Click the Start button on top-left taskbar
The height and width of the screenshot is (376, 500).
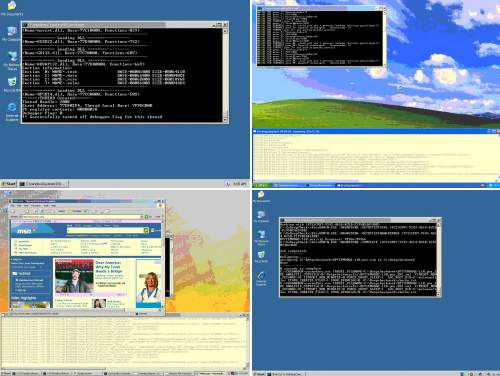click(9, 184)
